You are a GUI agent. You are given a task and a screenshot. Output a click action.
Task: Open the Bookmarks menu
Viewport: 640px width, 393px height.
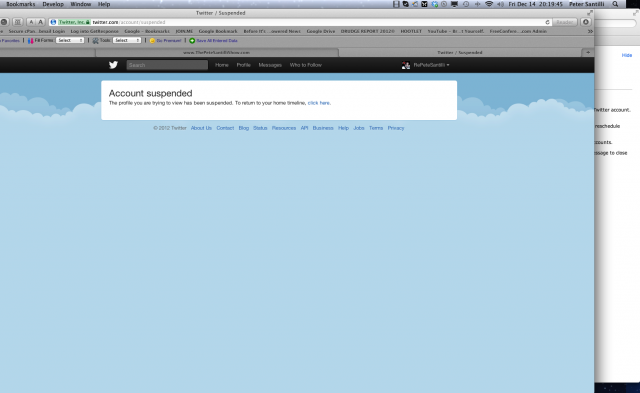click(x=20, y=4)
